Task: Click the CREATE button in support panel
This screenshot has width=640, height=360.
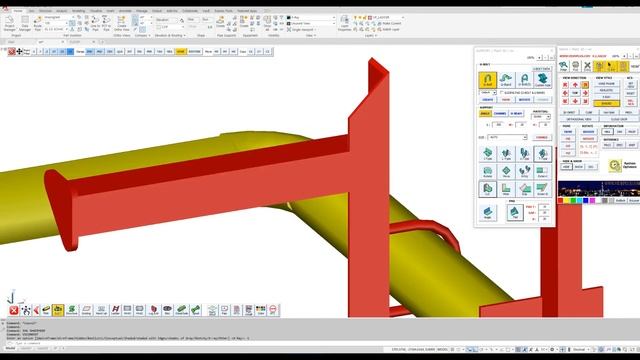Action: tap(487, 100)
